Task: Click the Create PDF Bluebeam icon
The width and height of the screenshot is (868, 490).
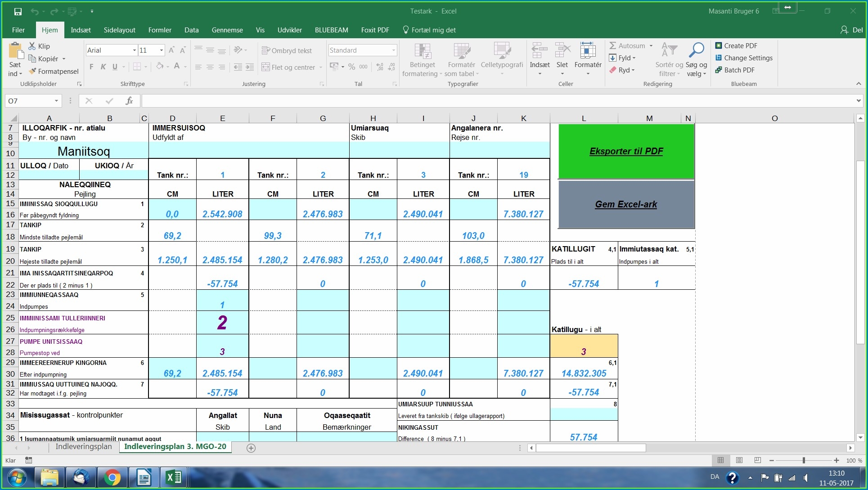Action: (x=719, y=45)
